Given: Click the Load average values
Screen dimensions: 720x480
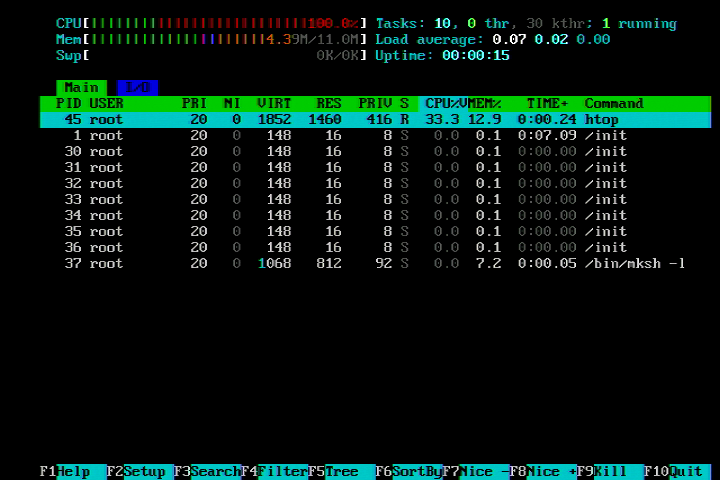Looking at the screenshot, I should pos(551,40).
